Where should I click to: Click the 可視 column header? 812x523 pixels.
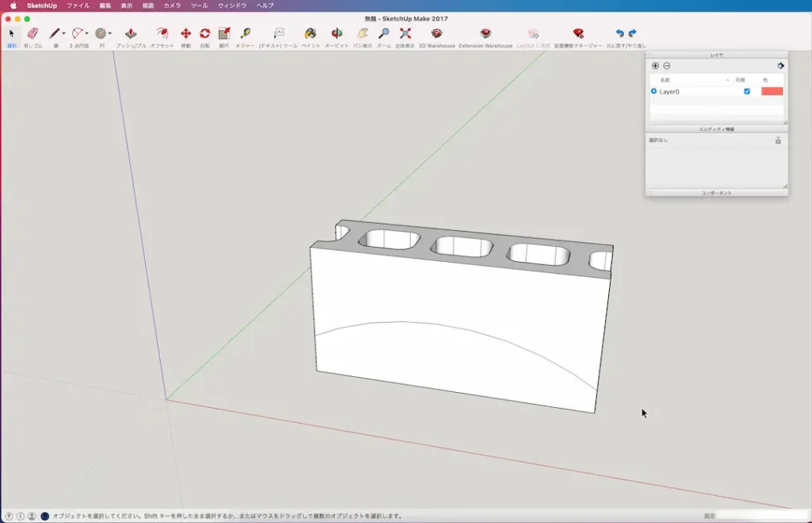tap(740, 80)
